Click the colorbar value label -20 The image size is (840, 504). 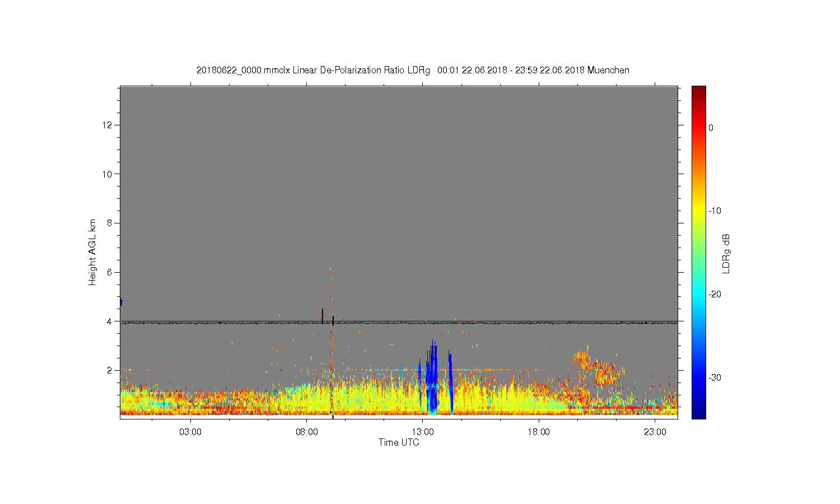click(715, 295)
